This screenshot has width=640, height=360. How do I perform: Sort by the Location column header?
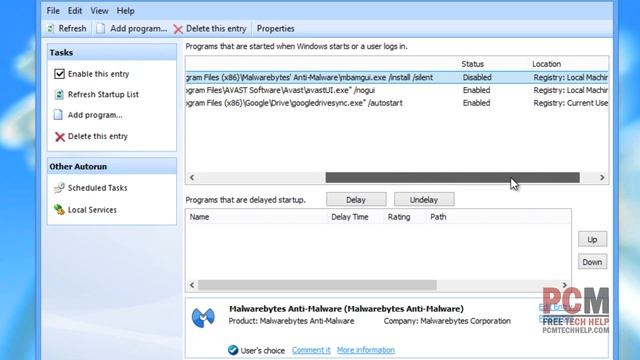coord(546,64)
